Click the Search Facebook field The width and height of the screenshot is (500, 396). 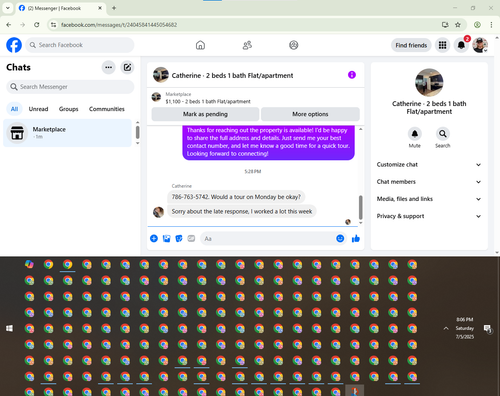coord(80,45)
